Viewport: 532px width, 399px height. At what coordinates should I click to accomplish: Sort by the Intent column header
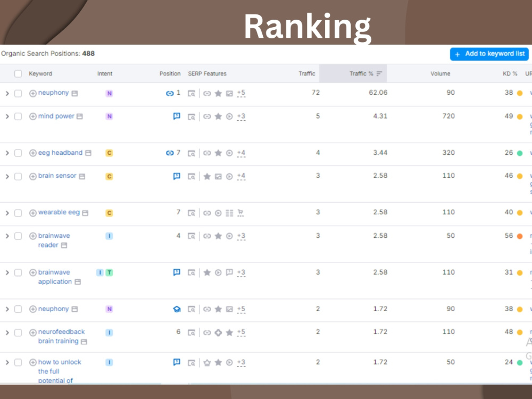(x=105, y=73)
